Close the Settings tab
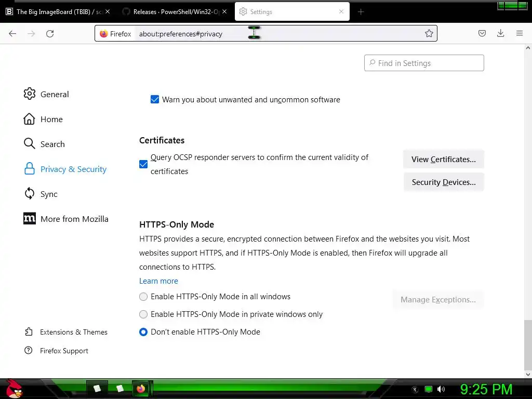The width and height of the screenshot is (532, 399). click(341, 11)
